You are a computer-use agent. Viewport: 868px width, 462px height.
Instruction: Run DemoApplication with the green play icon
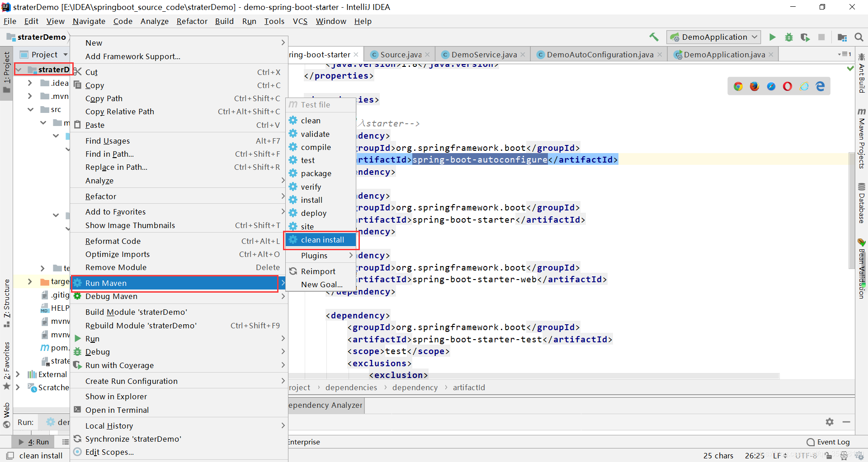[x=773, y=37]
